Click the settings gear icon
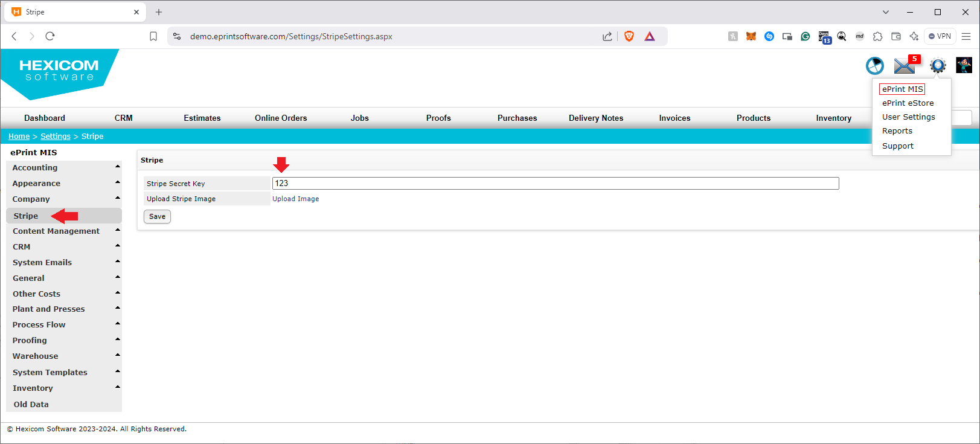This screenshot has height=444, width=980. pyautogui.click(x=938, y=65)
